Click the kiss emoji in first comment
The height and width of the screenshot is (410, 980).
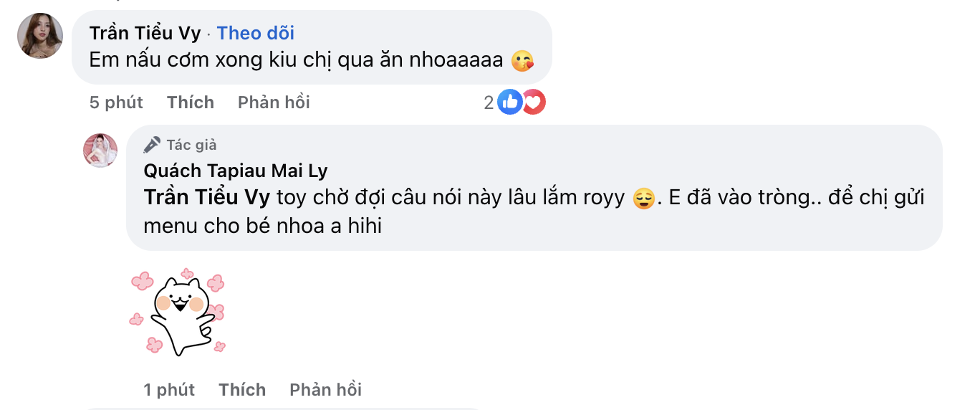point(522,61)
